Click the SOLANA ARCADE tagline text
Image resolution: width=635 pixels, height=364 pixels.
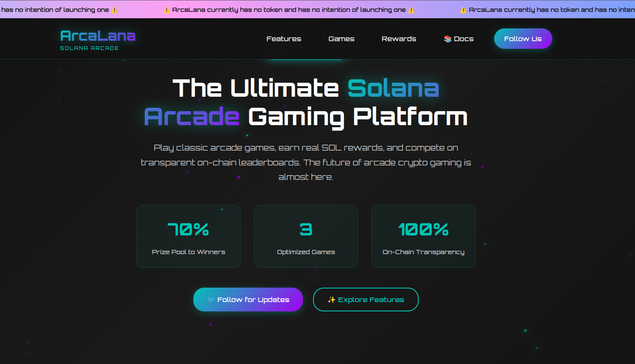coord(89,48)
